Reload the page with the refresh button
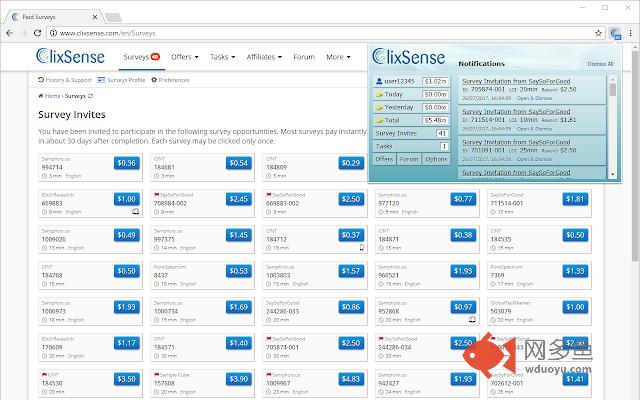The height and width of the screenshot is (400, 640). 37,33
